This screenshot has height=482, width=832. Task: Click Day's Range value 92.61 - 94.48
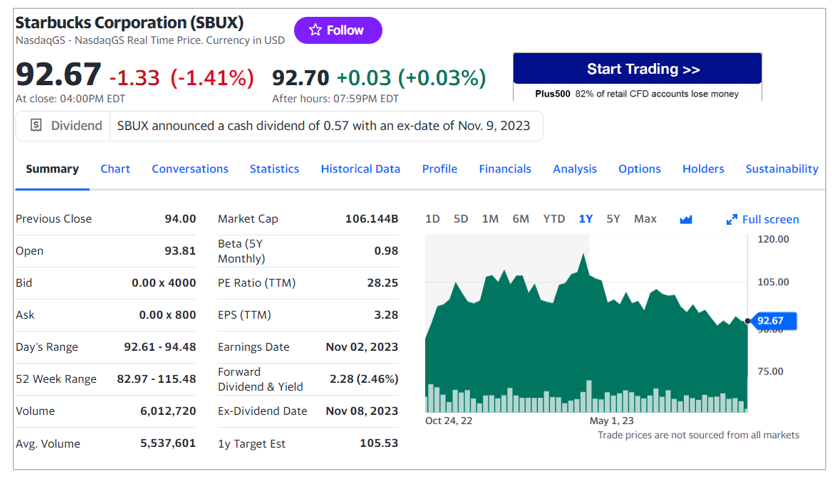160,347
